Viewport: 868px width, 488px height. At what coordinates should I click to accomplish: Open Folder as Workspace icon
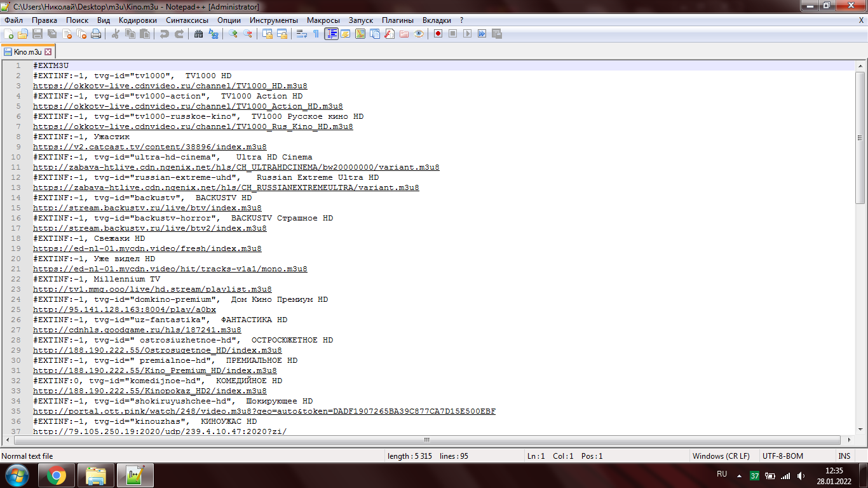click(404, 34)
